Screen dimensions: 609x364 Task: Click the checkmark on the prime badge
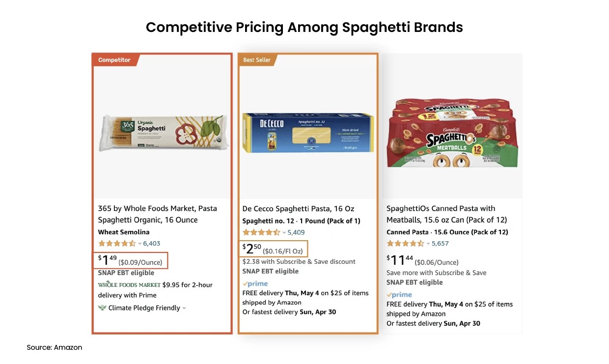pos(245,283)
